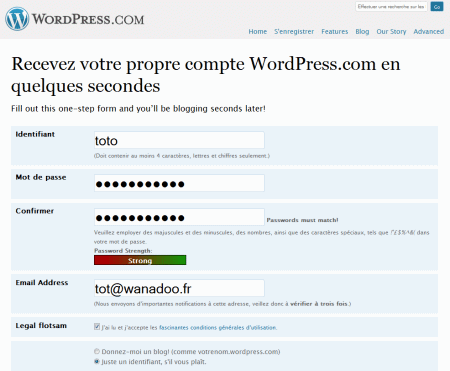This screenshot has width=450, height=371.
Task: Open the S'enregistrer navigation link
Action: (294, 31)
